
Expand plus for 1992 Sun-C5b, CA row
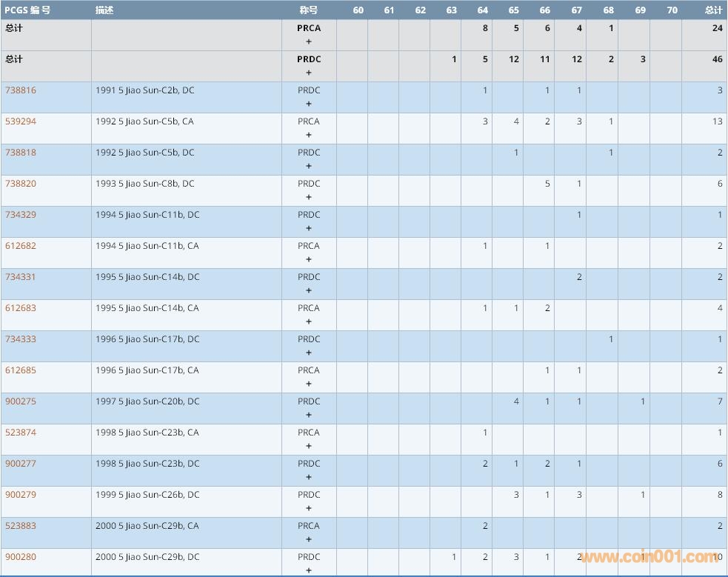(x=309, y=135)
